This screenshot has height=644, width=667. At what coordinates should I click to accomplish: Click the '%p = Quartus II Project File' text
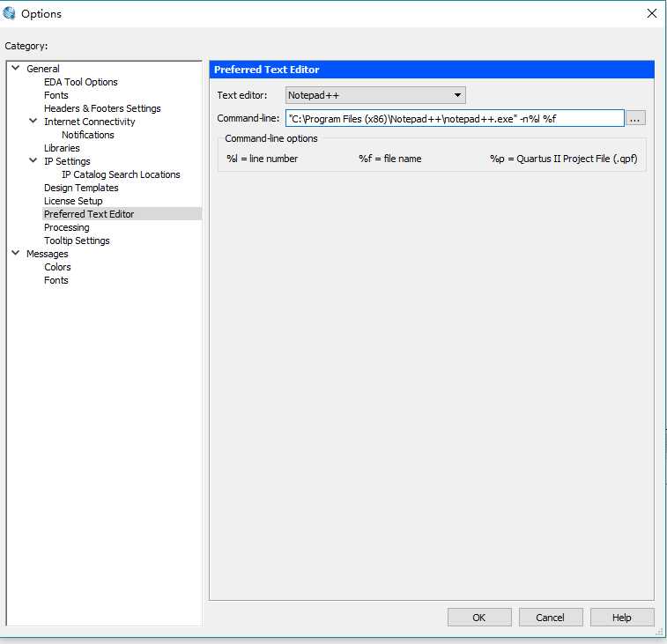(x=564, y=159)
